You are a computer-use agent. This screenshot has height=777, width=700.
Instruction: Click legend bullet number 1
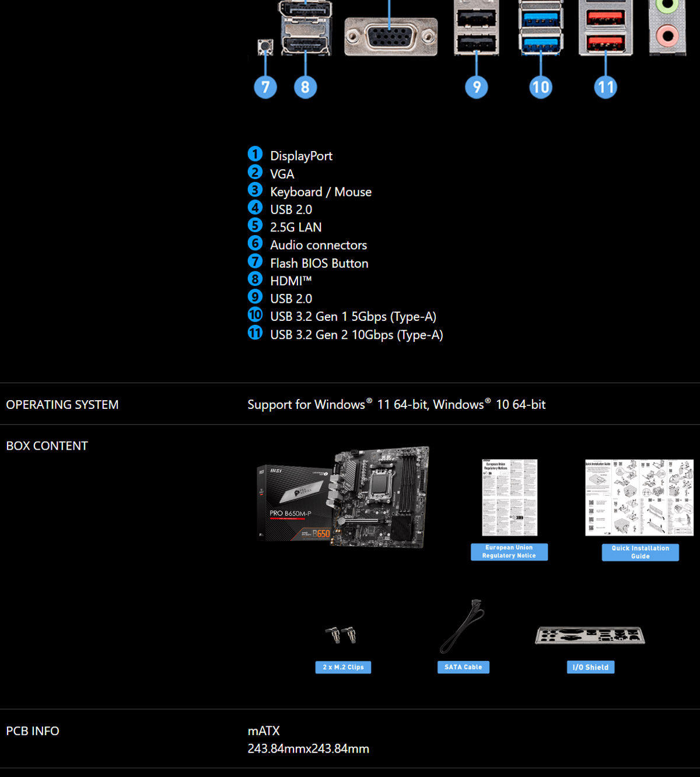(255, 154)
